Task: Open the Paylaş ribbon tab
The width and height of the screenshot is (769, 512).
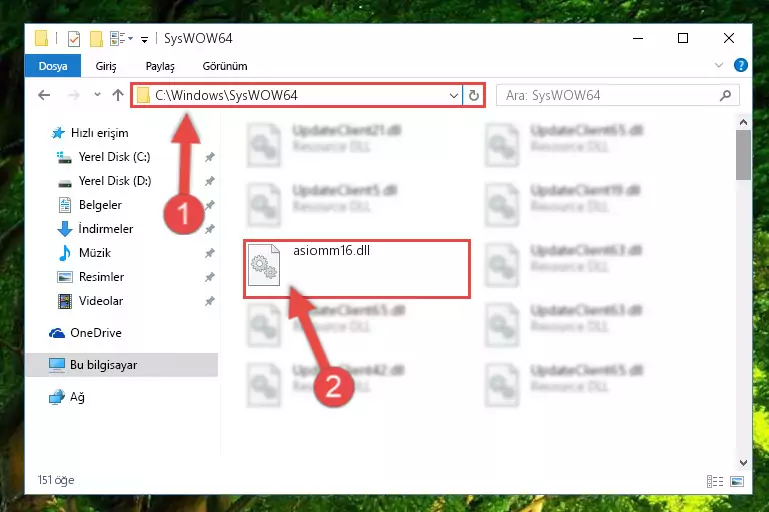Action: coord(160,66)
